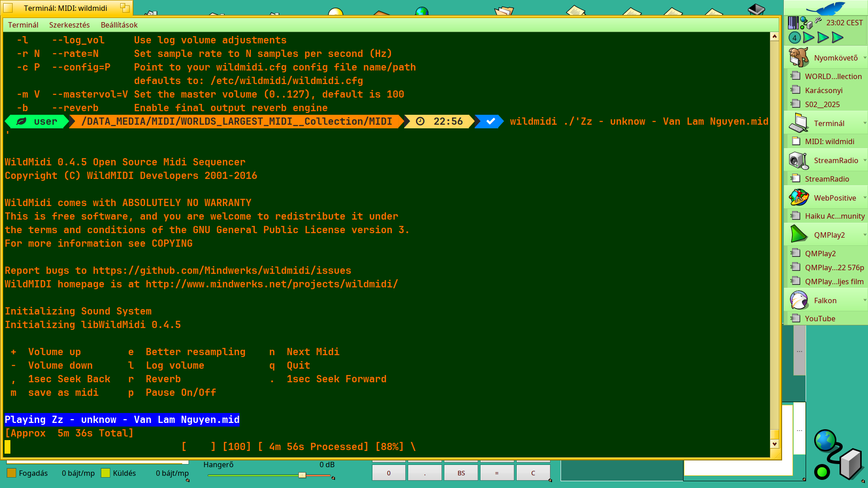The image size is (868, 488).
Task: Click the WebPositive globe icon in Deskbar
Action: click(x=799, y=197)
